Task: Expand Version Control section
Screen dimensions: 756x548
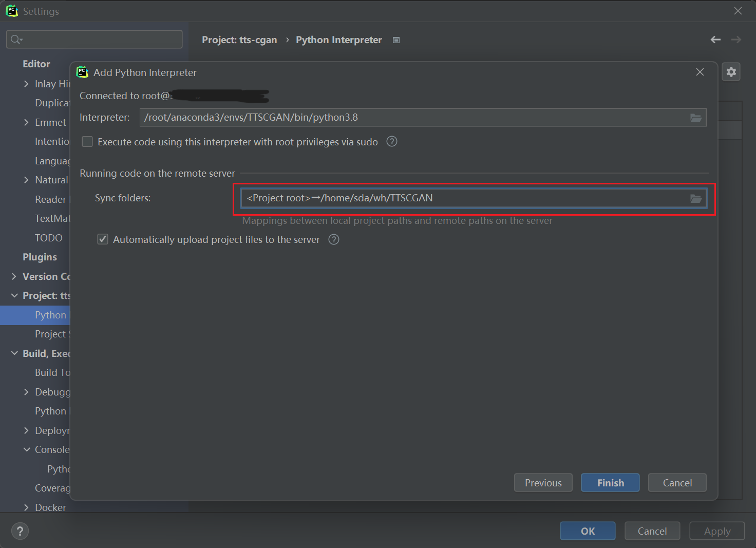Action: [x=14, y=276]
